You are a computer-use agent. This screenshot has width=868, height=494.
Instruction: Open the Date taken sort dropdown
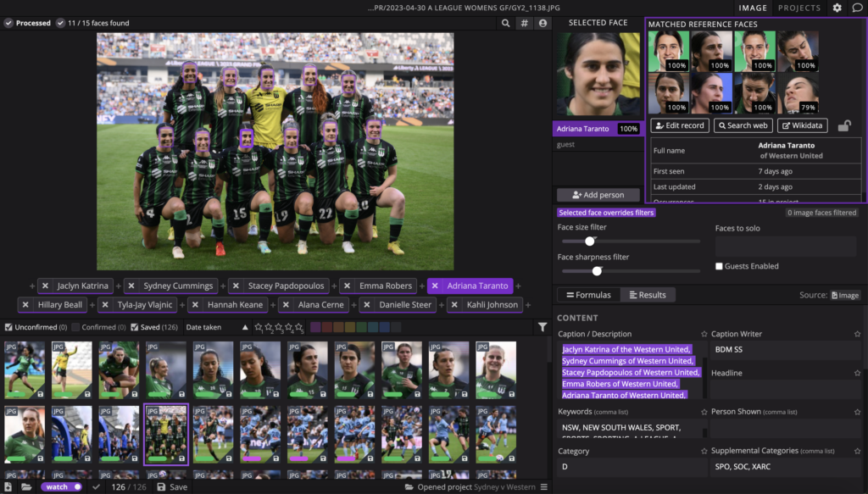[203, 327]
